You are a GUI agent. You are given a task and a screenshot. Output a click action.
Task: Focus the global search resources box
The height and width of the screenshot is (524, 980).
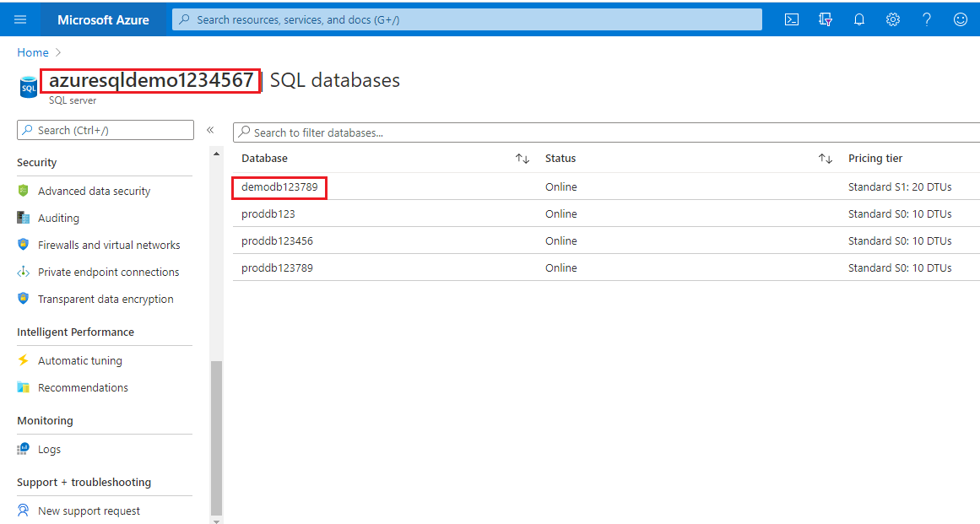click(x=468, y=19)
